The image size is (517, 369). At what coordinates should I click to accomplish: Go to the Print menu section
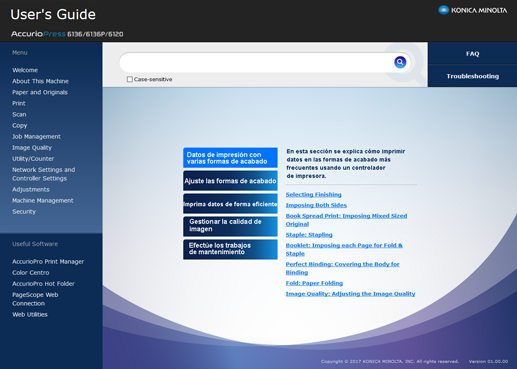[19, 103]
